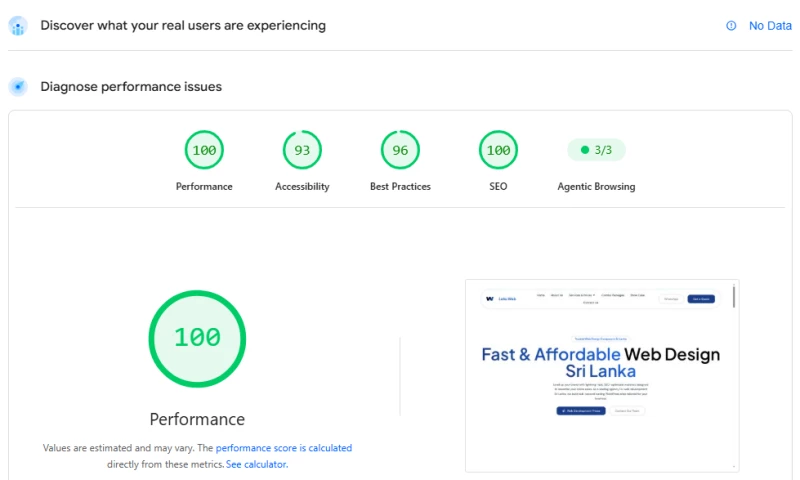The width and height of the screenshot is (800, 480).
Task: Open the See calculator link
Action: click(x=257, y=464)
